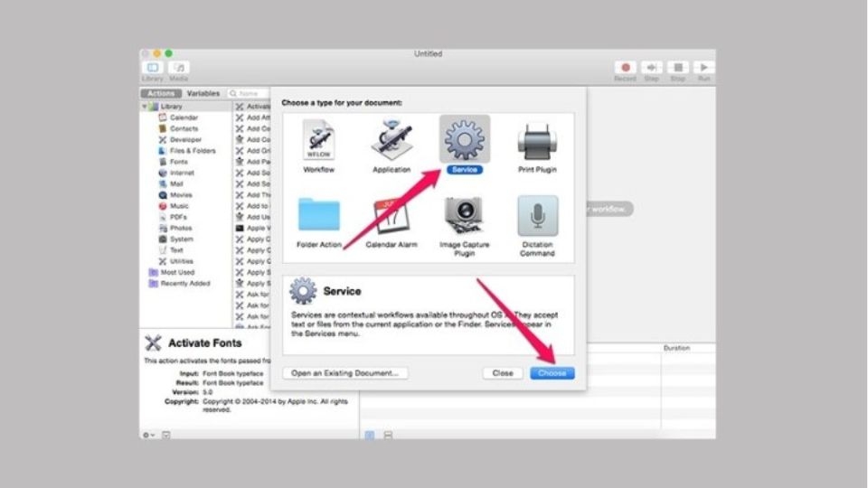868x488 pixels.
Task: Select the Dictation Command microphone icon
Action: click(x=537, y=216)
